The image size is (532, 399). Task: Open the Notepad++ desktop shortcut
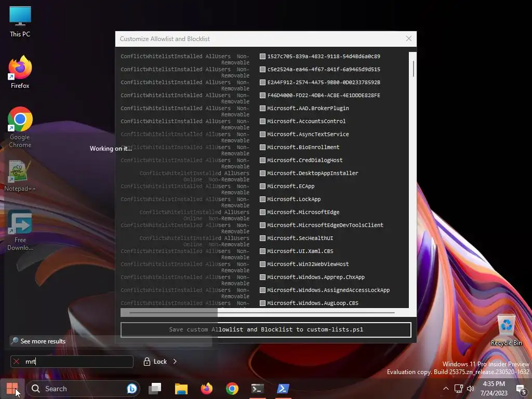(x=20, y=176)
